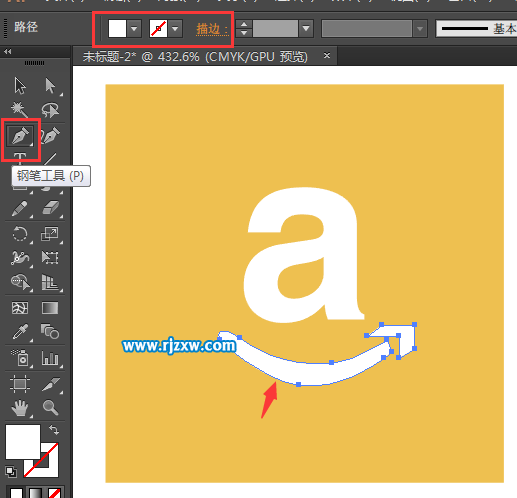
Task: Click the large white Fill swatch in toolbox
Action: (x=23, y=442)
